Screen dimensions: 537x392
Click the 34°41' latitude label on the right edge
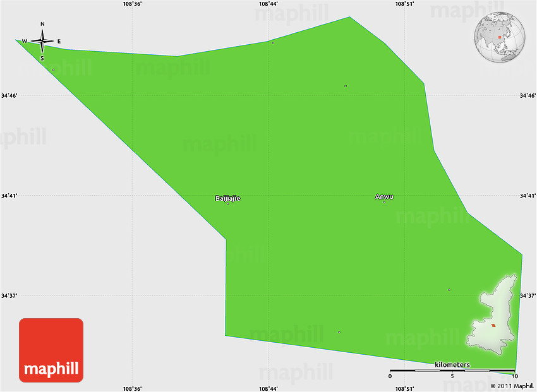528,196
